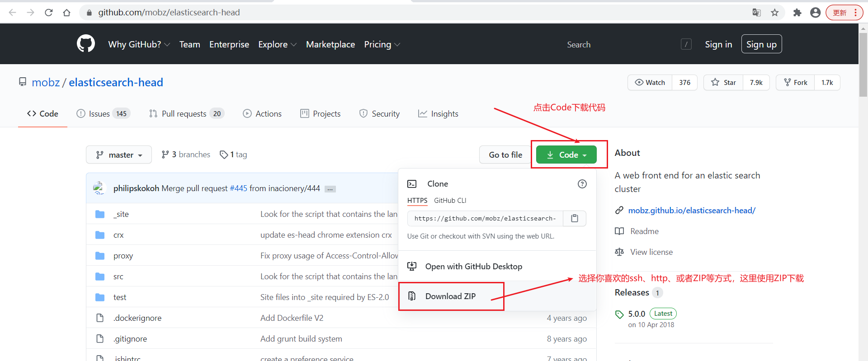Viewport: 868px width, 361px height.
Task: Click the link icon beside mobz.github.io
Action: pos(619,211)
